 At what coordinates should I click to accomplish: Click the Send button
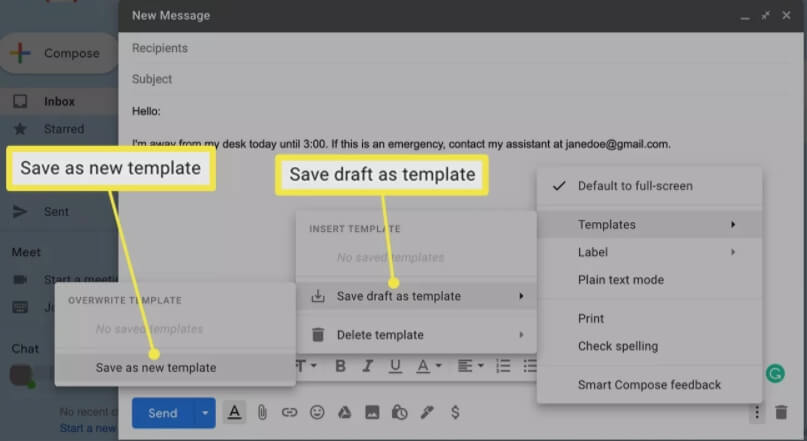(x=163, y=413)
